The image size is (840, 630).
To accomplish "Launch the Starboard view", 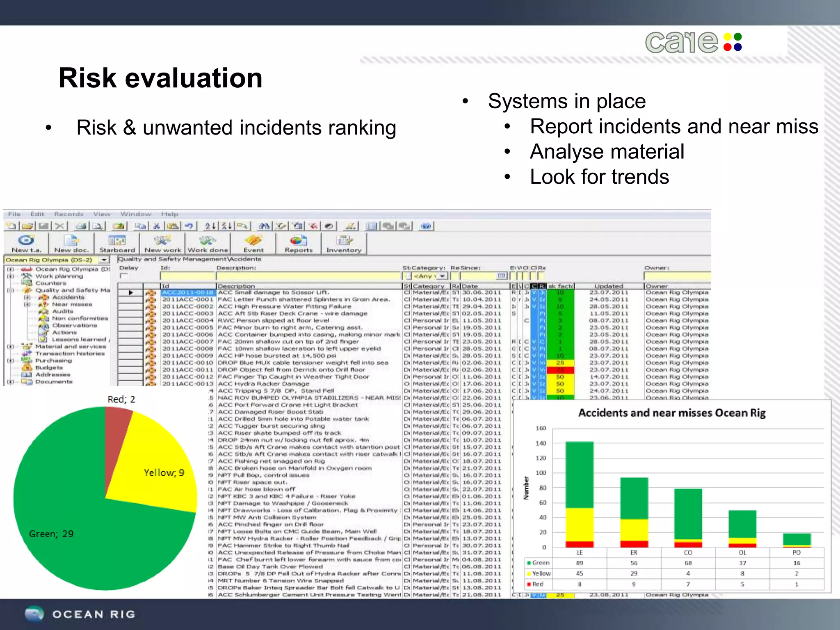I will tap(117, 243).
